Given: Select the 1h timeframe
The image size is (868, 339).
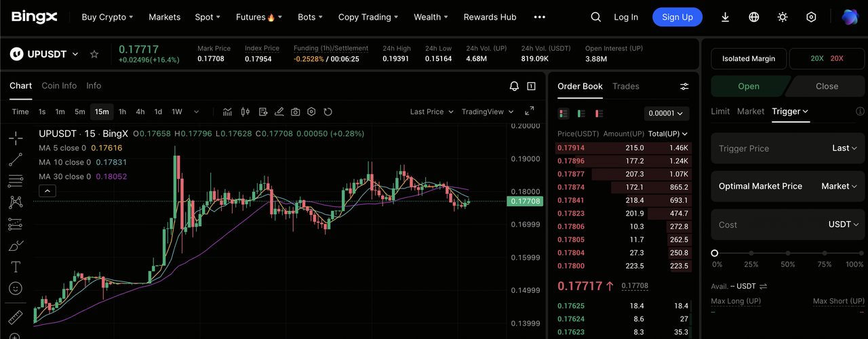Looking at the screenshot, I should point(122,112).
